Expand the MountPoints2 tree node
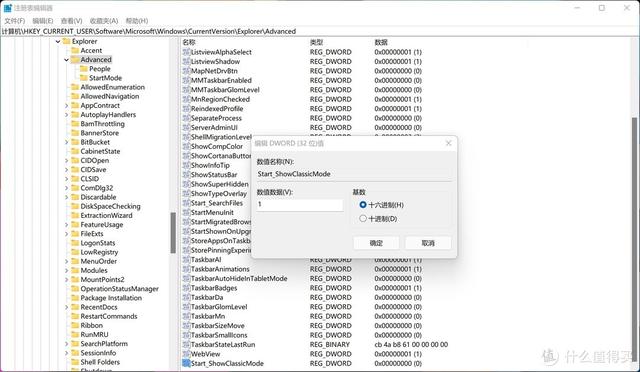 point(66,280)
